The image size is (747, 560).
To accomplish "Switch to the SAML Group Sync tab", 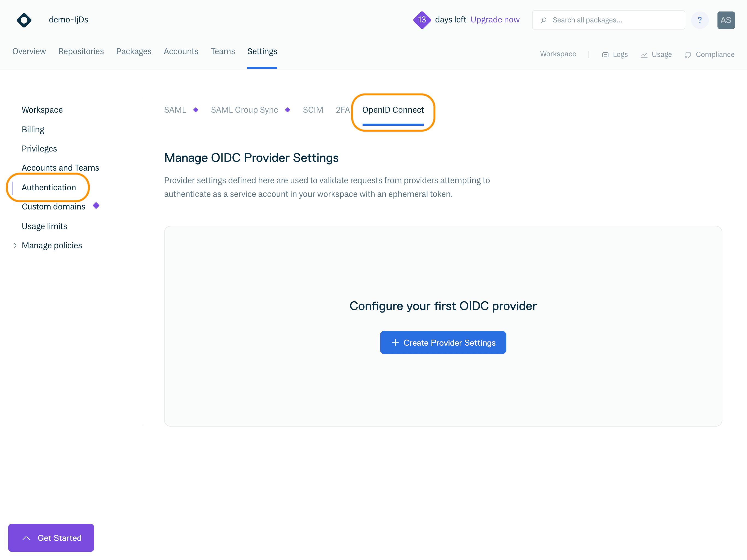I will (x=244, y=110).
